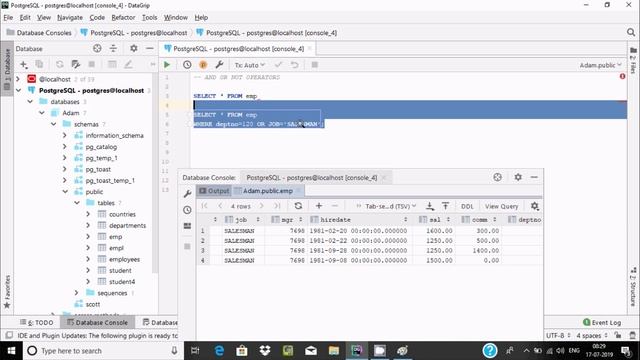Click the DDL button

[x=467, y=206]
